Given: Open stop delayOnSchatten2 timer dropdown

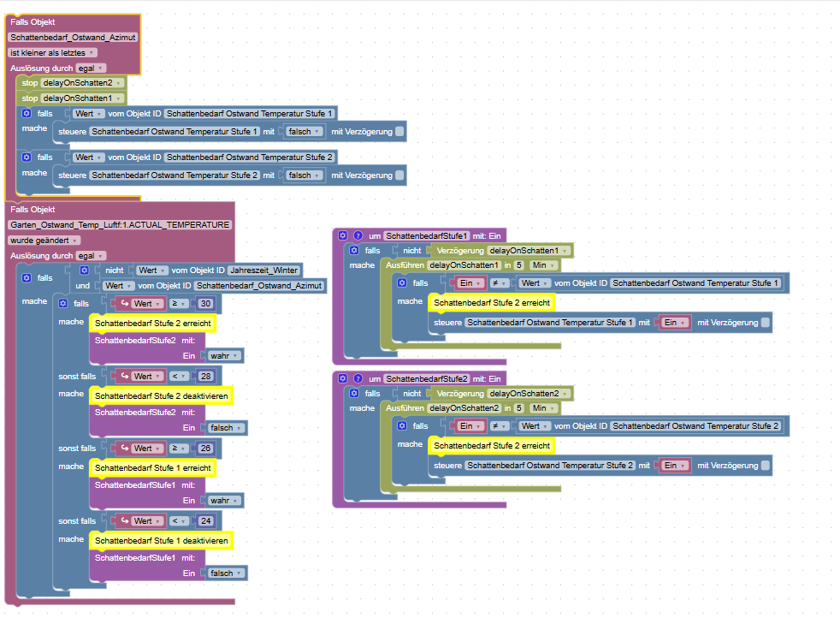Looking at the screenshot, I should click(82, 82).
